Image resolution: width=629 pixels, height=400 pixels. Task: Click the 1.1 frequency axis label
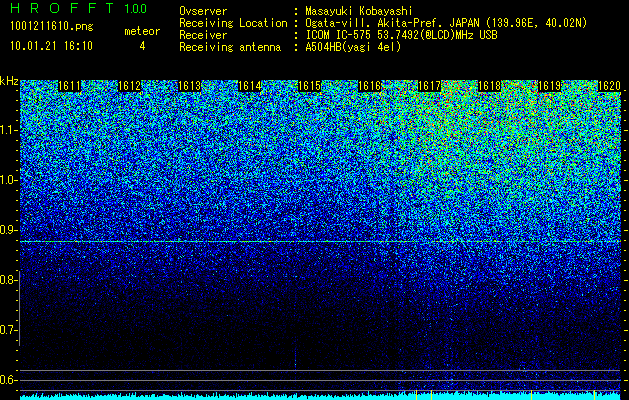[x=8, y=130]
